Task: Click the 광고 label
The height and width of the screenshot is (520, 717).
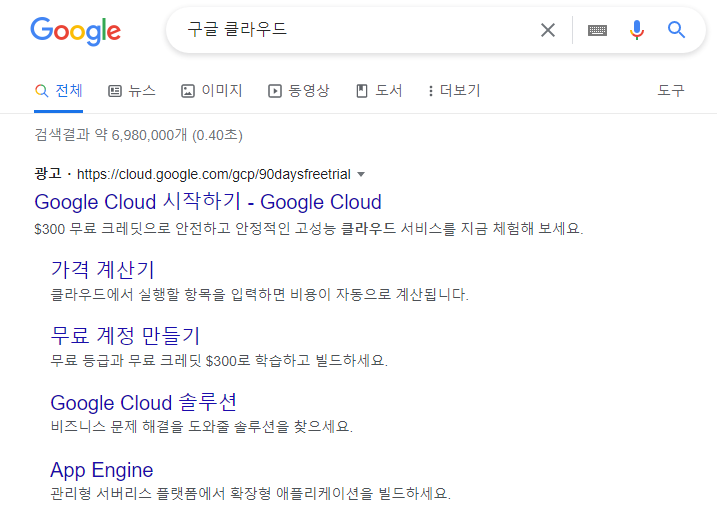Action: (x=48, y=174)
